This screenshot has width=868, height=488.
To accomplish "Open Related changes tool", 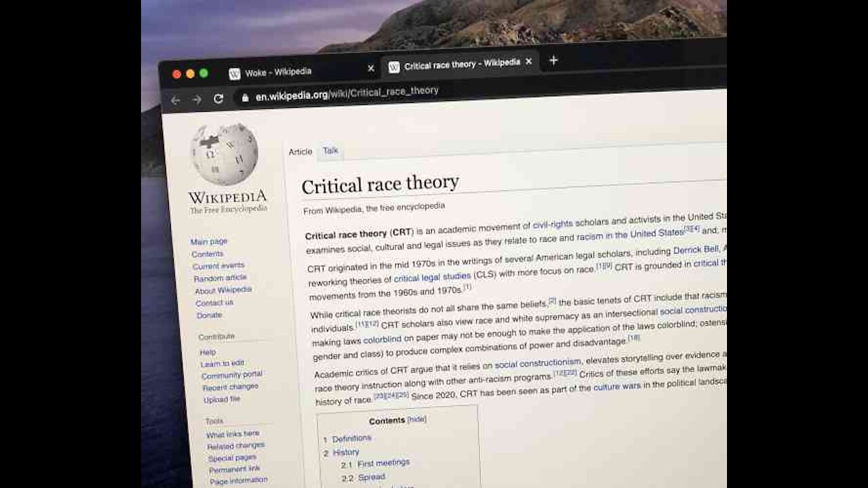I will (236, 446).
